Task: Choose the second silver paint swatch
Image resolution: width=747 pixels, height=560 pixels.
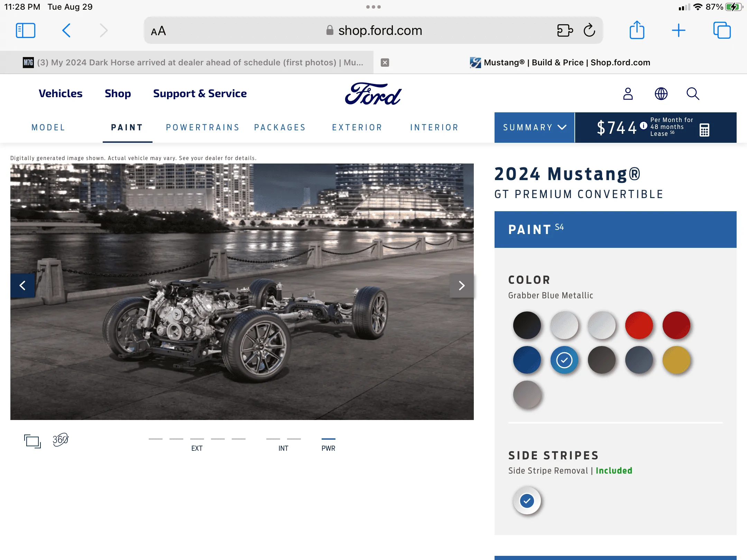Action: click(x=602, y=325)
